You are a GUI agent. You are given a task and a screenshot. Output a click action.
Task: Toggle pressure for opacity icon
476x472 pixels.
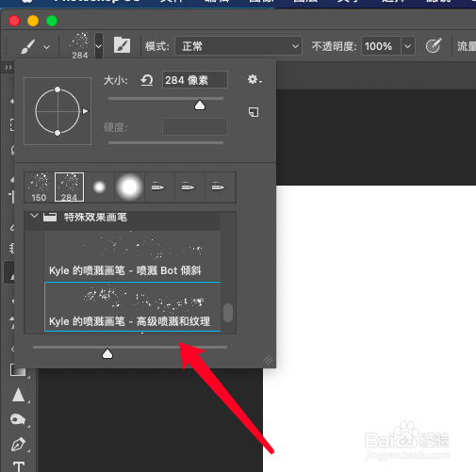(434, 46)
